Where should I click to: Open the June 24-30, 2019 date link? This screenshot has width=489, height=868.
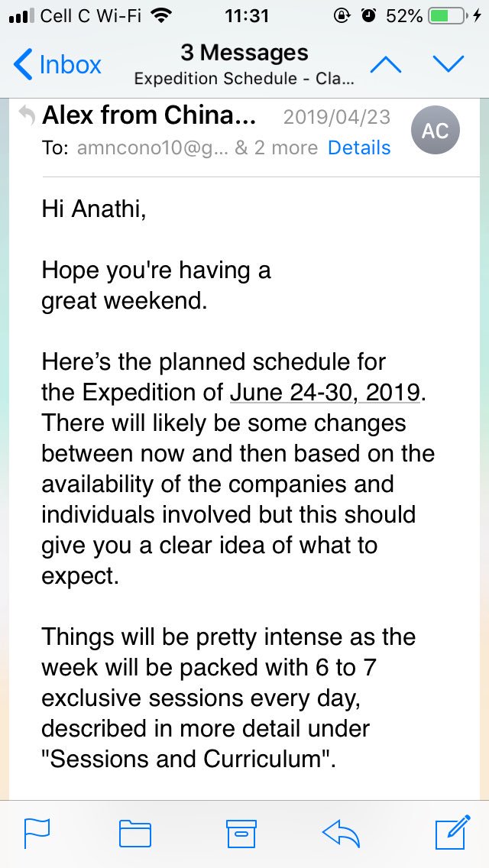325,393
